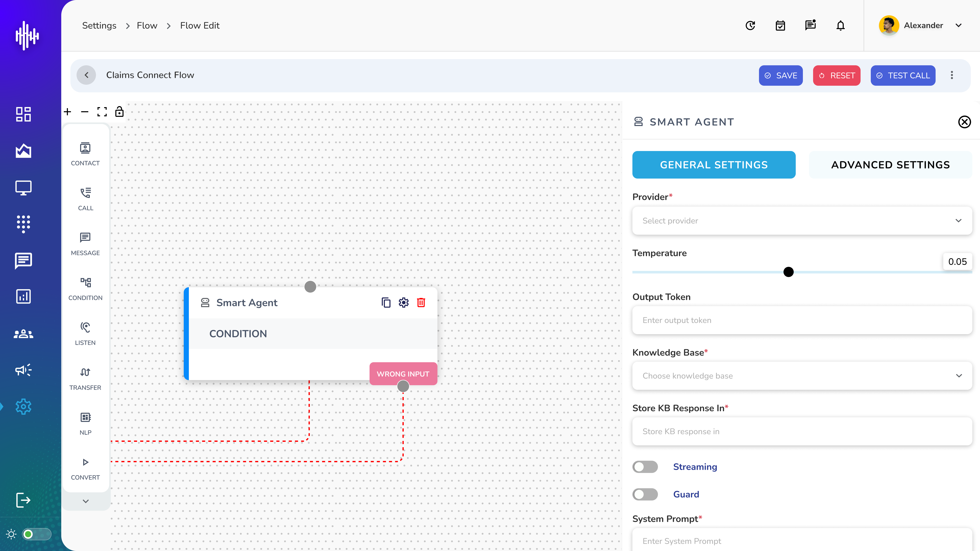
Task: Fit the flow canvas to view
Action: click(x=102, y=112)
